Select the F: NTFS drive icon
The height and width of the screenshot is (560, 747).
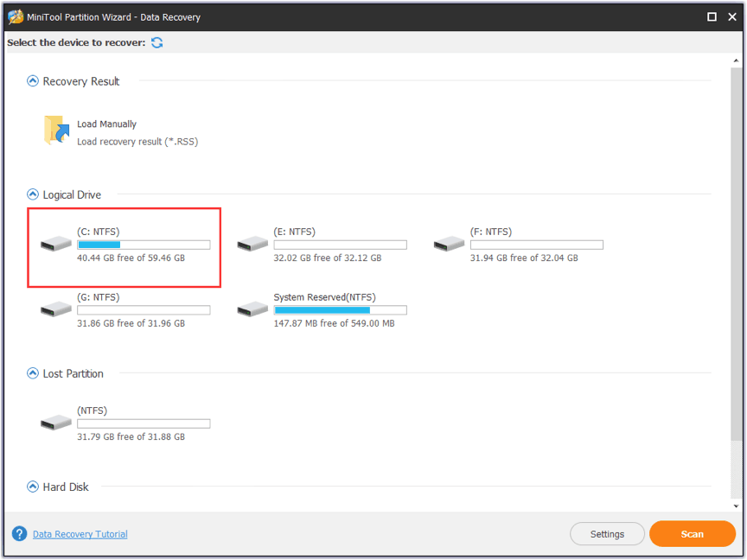click(449, 245)
